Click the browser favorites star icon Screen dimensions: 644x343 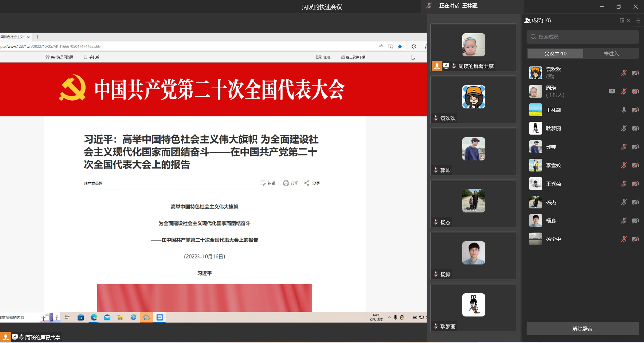tap(400, 47)
